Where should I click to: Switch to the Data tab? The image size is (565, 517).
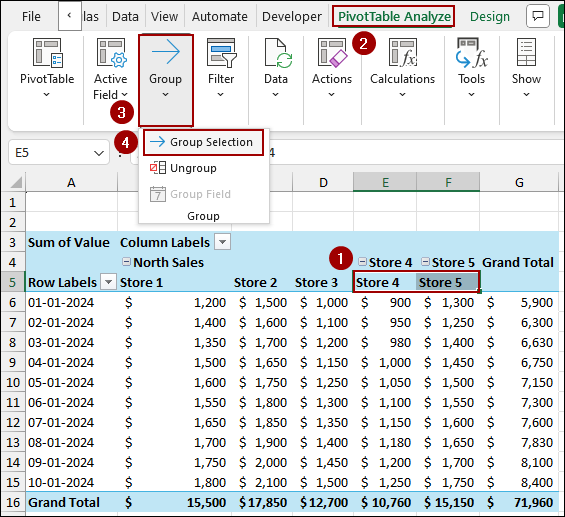point(125,17)
